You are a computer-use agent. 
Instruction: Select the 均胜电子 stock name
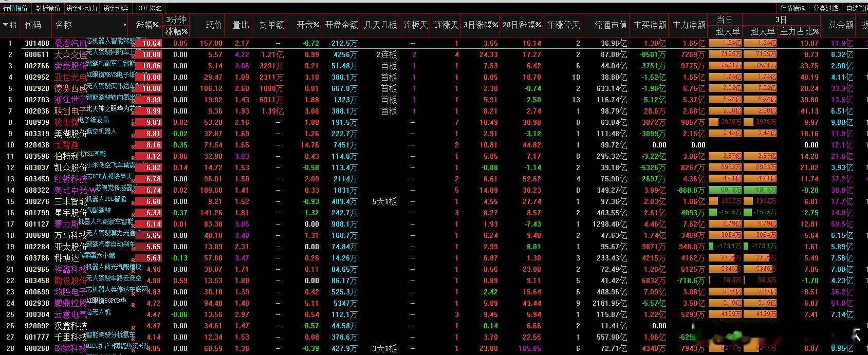point(71,292)
